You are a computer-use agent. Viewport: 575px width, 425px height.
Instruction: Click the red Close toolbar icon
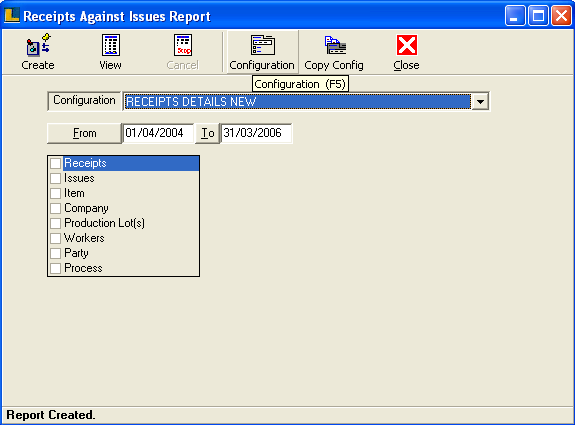click(x=407, y=45)
